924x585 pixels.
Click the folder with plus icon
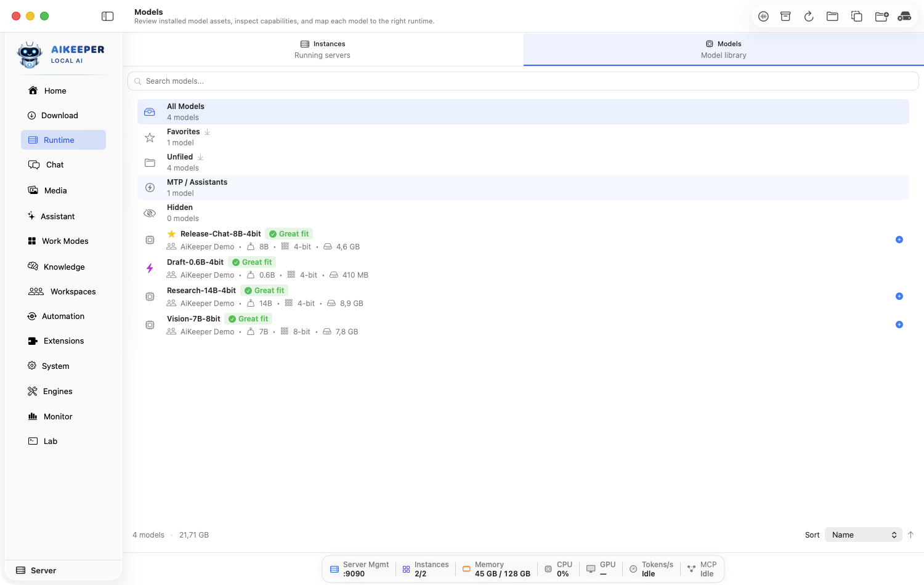tap(881, 17)
